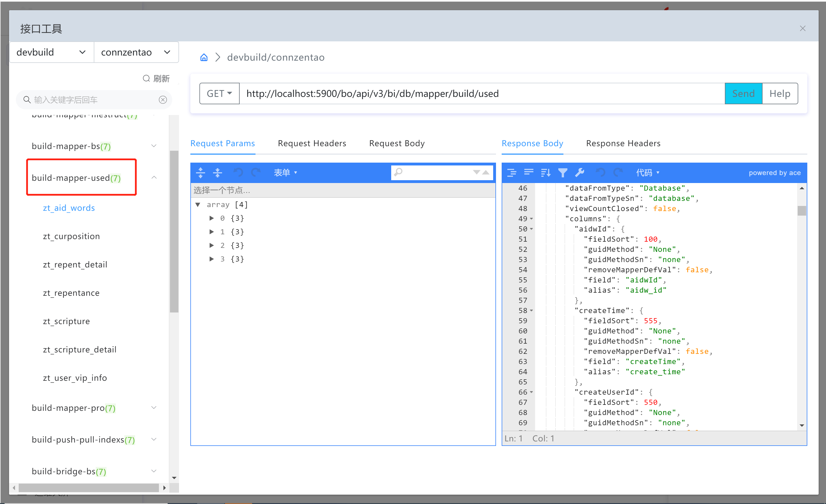Screen dimensions: 826x504
Task: Click the refresh icon next to 刷新
Action: click(x=146, y=78)
